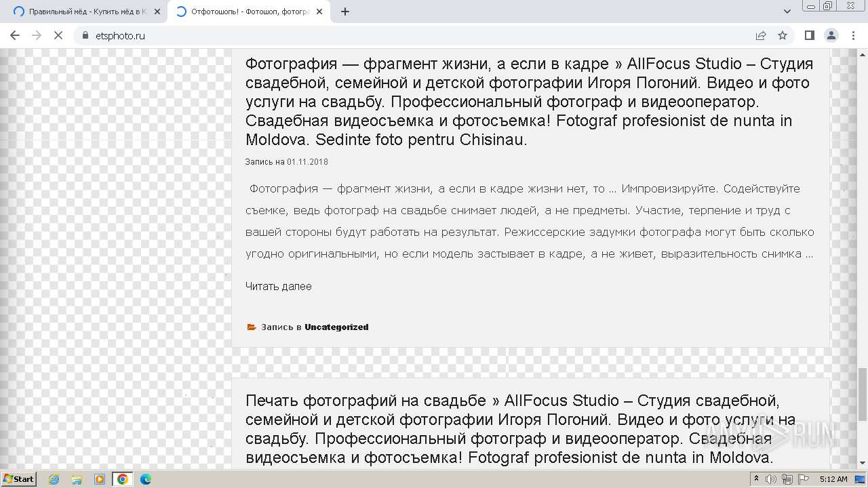
Task: Share this page icon
Action: pyautogui.click(x=761, y=35)
